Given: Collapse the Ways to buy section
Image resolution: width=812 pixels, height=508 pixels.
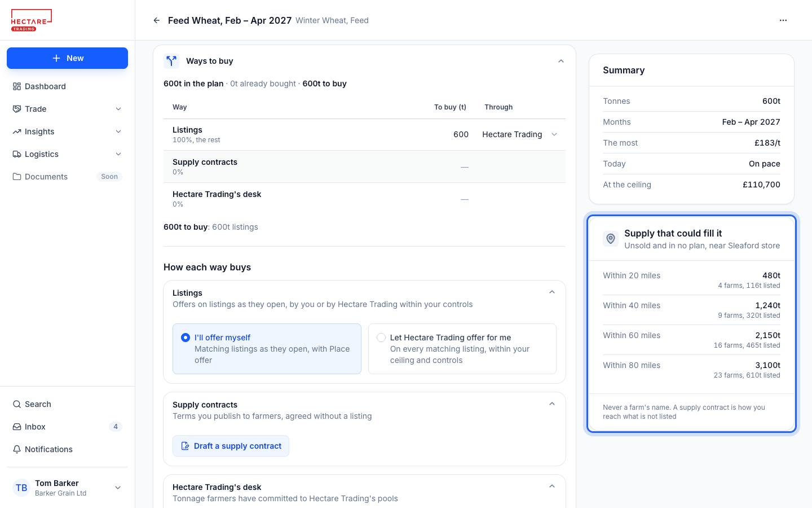Looking at the screenshot, I should click(561, 61).
